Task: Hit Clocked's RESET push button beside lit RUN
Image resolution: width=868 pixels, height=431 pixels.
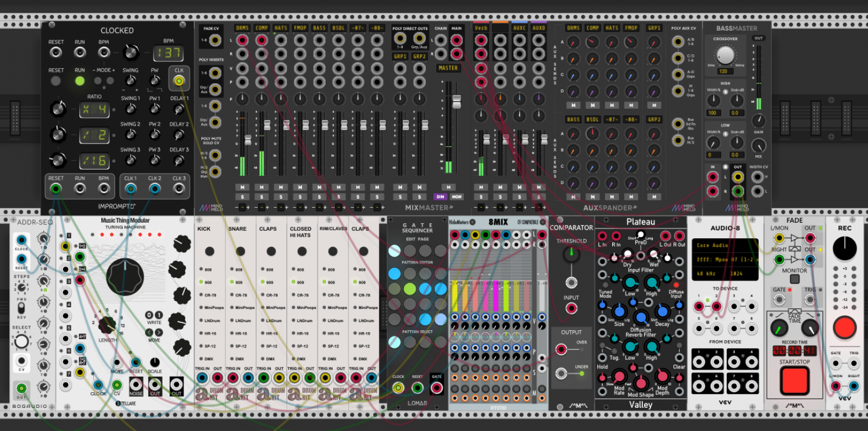Action: [56, 81]
